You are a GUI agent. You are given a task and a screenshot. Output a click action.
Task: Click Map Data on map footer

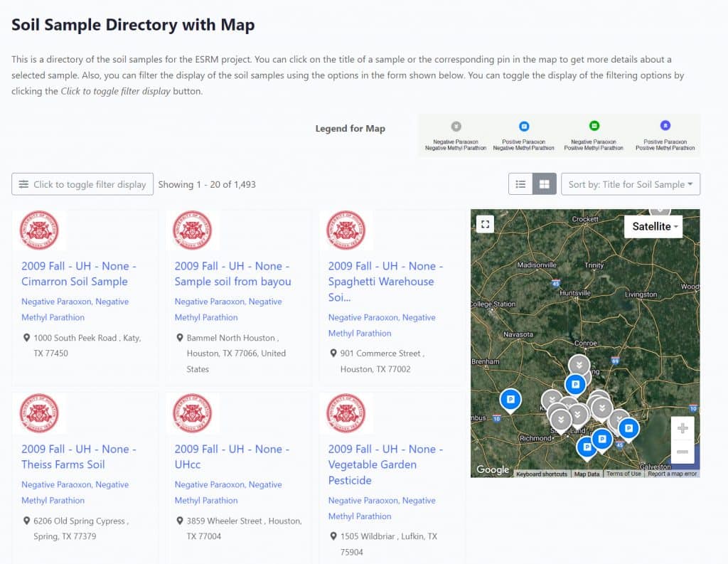[x=587, y=474]
